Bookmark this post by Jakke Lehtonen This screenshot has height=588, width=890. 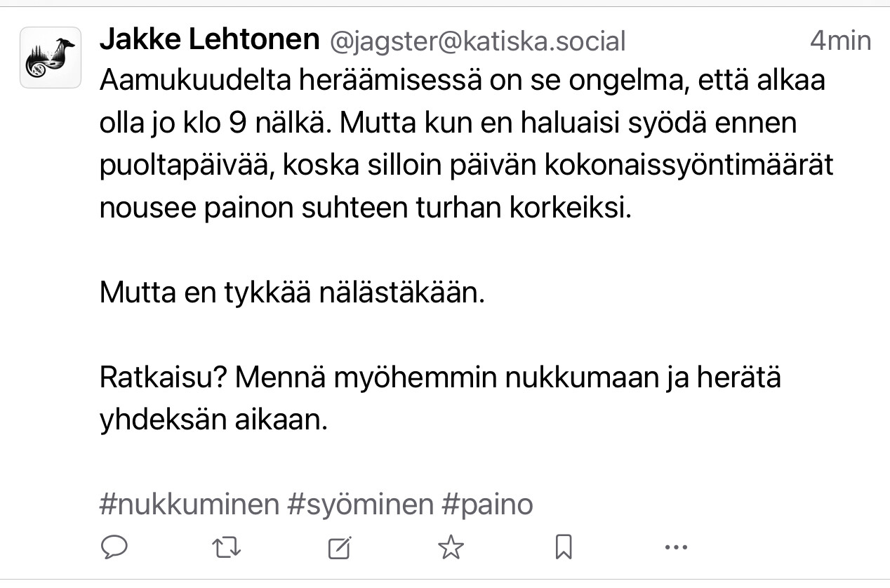tap(563, 546)
